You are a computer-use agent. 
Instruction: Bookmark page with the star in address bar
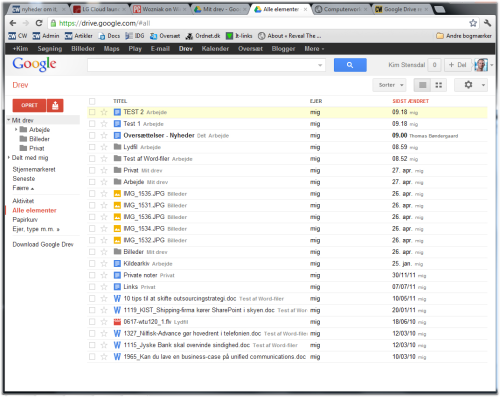473,23
